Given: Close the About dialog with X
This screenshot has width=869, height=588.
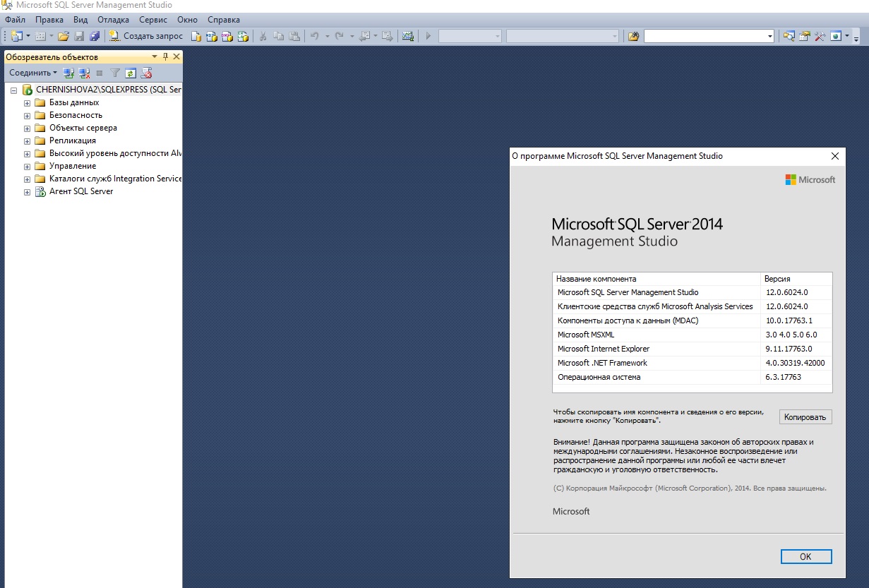Looking at the screenshot, I should [834, 156].
